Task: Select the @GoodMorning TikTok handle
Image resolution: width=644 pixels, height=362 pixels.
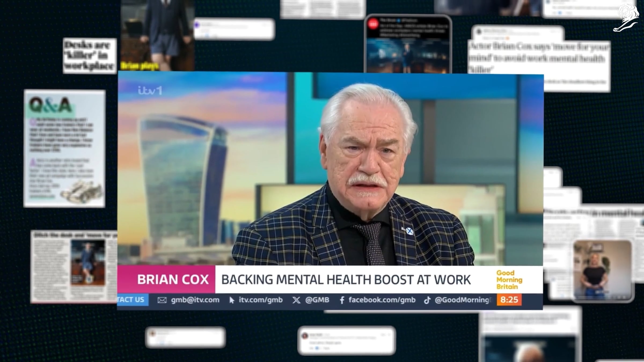Action: [463, 300]
